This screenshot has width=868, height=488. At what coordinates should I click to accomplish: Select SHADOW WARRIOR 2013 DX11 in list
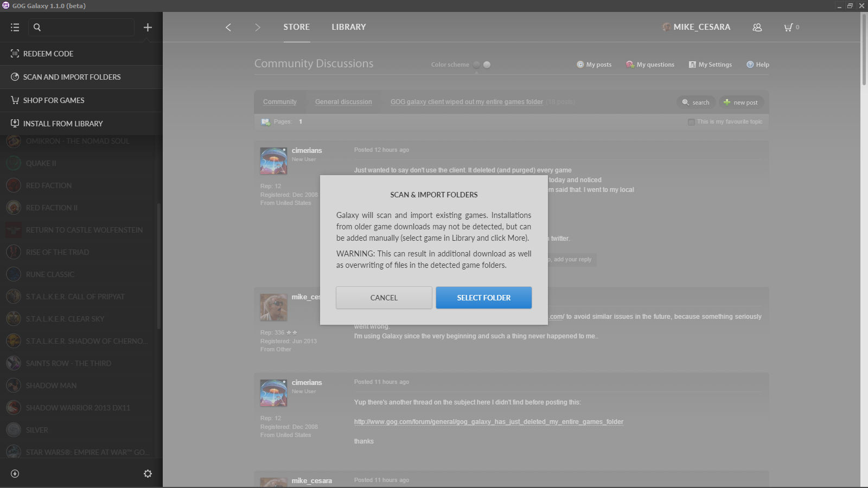tap(79, 408)
